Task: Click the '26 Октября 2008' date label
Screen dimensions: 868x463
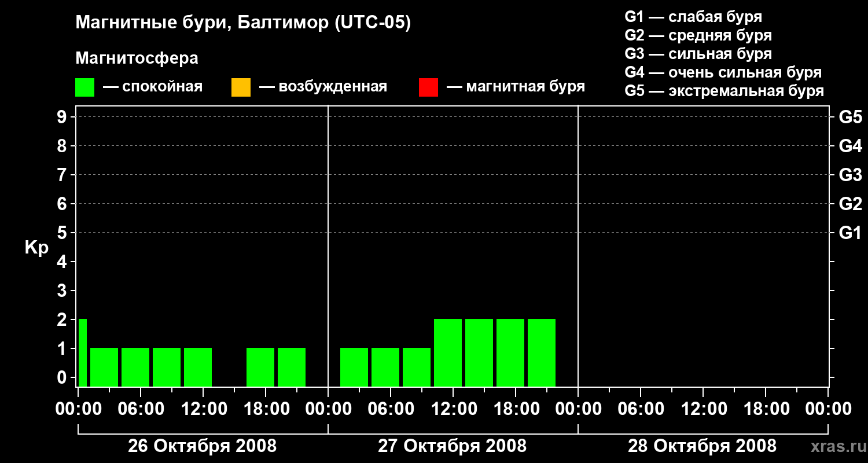Action: [x=203, y=446]
